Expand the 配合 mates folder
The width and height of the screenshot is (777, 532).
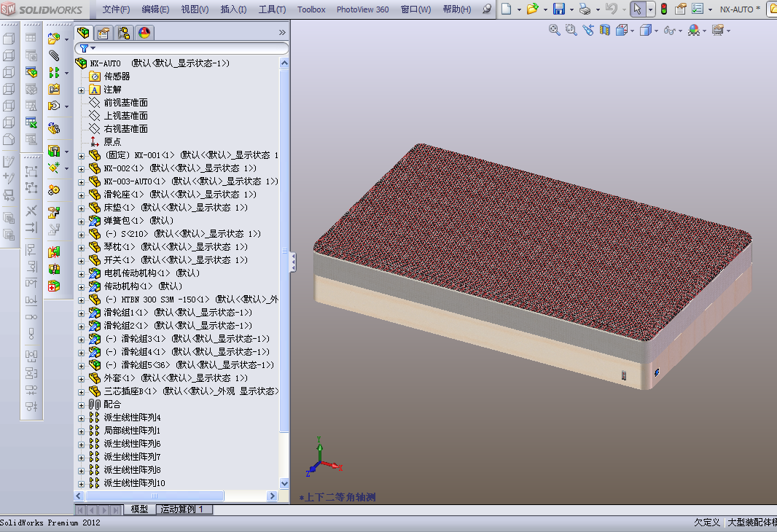(81, 405)
